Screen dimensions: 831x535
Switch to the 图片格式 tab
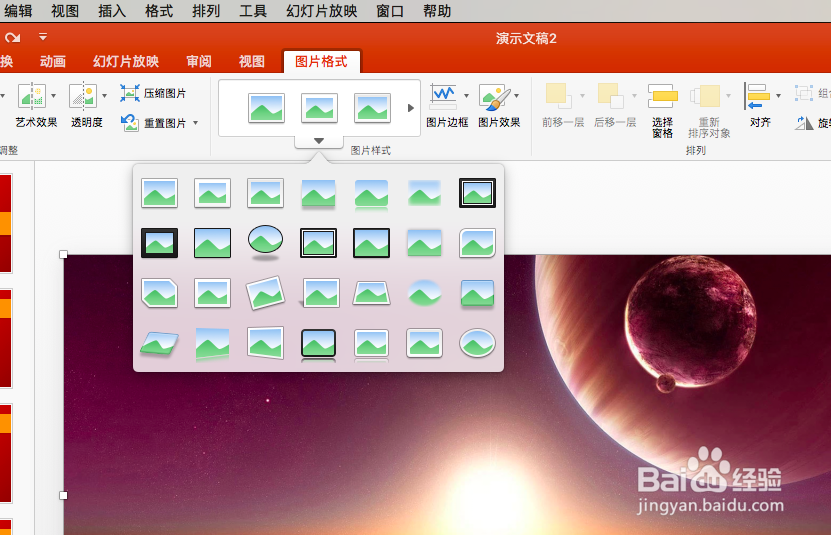[321, 62]
